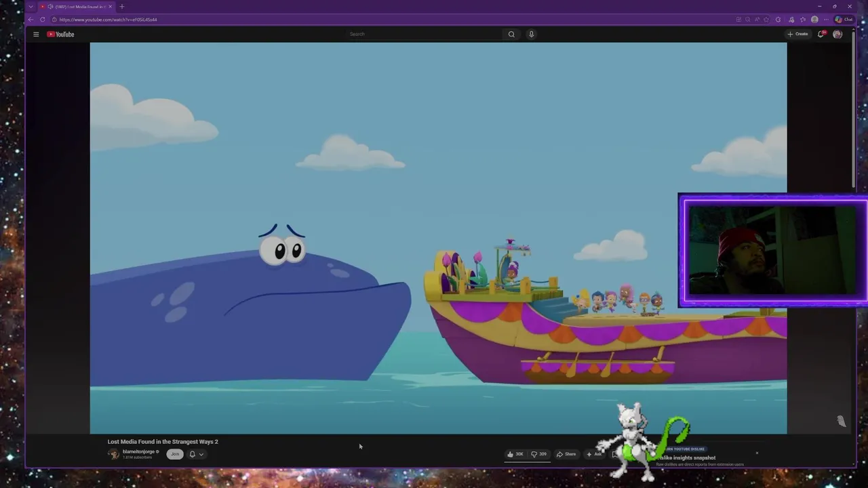Click the webcam overlay thumbnail
868x488 pixels.
[772, 250]
